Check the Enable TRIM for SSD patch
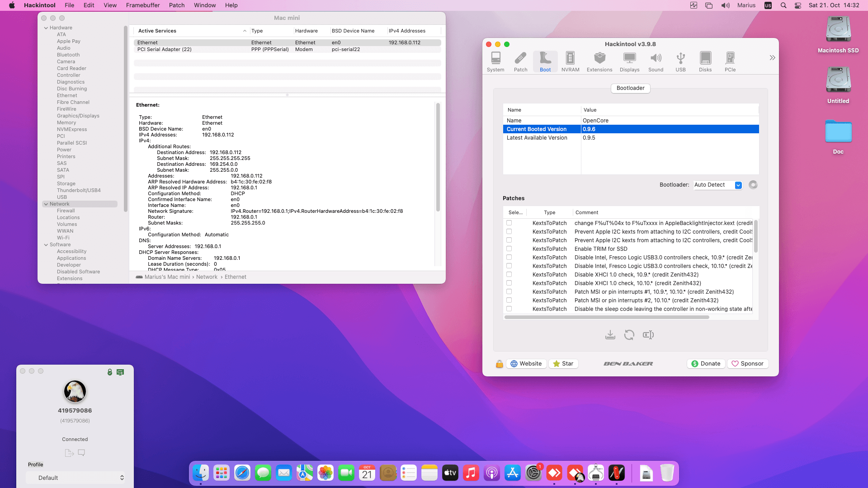This screenshot has width=868, height=488. (x=509, y=249)
